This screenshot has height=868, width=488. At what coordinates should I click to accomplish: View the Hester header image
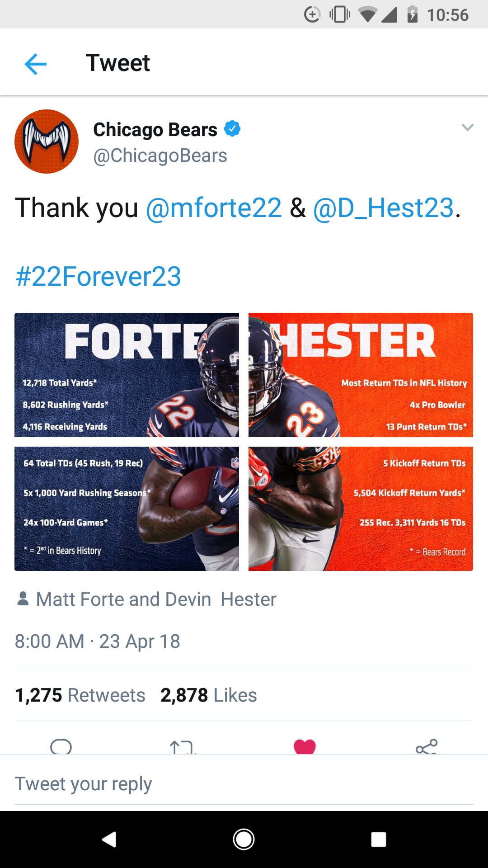pyautogui.click(x=361, y=375)
